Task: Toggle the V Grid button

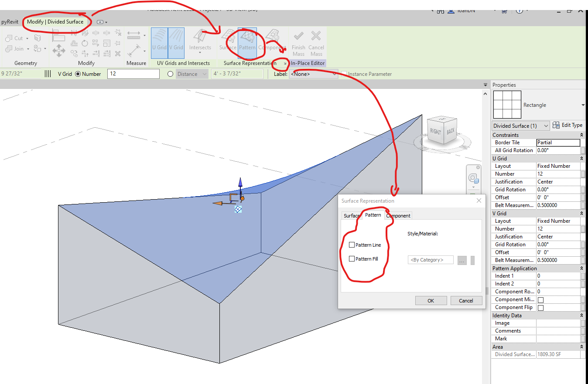Action: click(x=176, y=43)
